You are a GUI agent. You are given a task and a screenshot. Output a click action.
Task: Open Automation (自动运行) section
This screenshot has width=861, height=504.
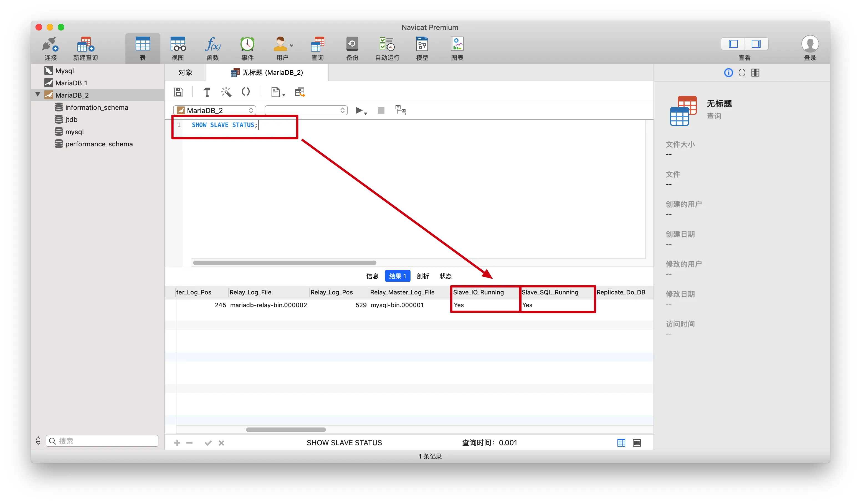[387, 49]
